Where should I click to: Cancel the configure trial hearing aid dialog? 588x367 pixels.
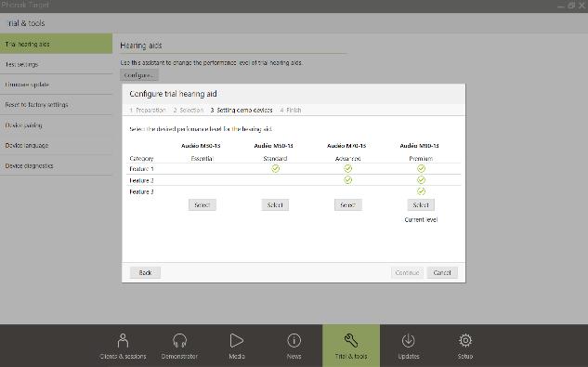point(442,272)
